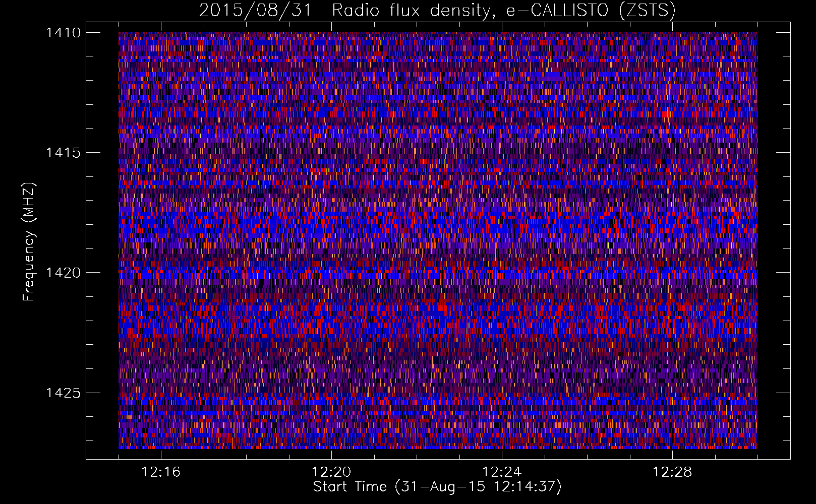
Task: Click the plot title "2015/08/31 Radio flux density, e-CALLISTO (ZSTS)"
Action: pos(437,11)
